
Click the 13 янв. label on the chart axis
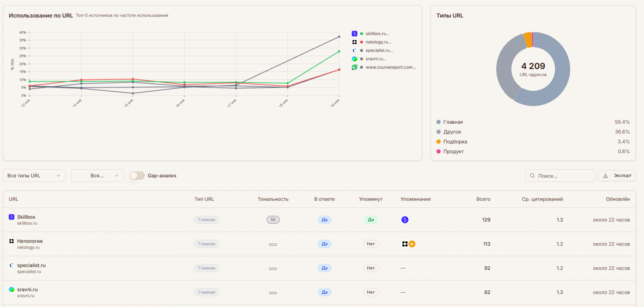[26, 103]
